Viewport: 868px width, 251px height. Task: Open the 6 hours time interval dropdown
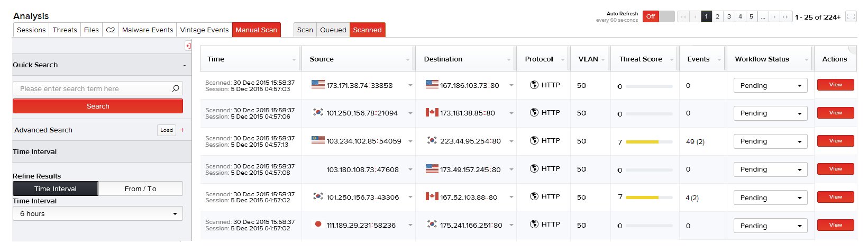[98, 213]
